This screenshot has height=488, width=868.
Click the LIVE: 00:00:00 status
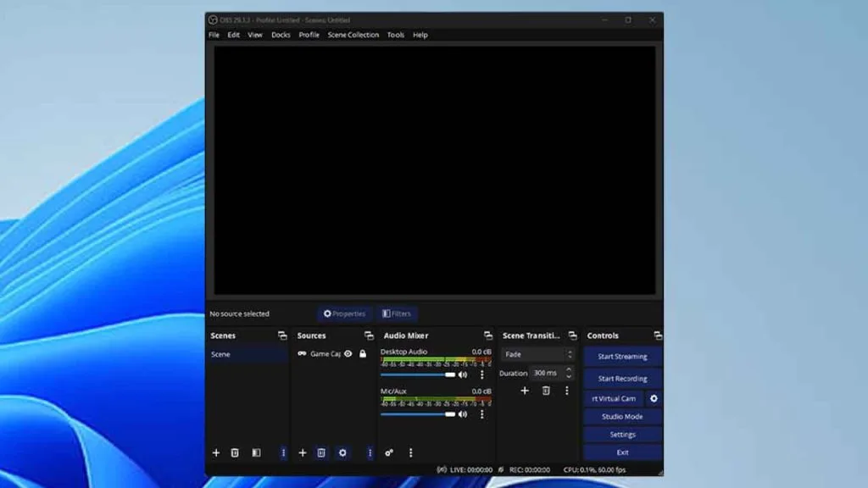[471, 469]
